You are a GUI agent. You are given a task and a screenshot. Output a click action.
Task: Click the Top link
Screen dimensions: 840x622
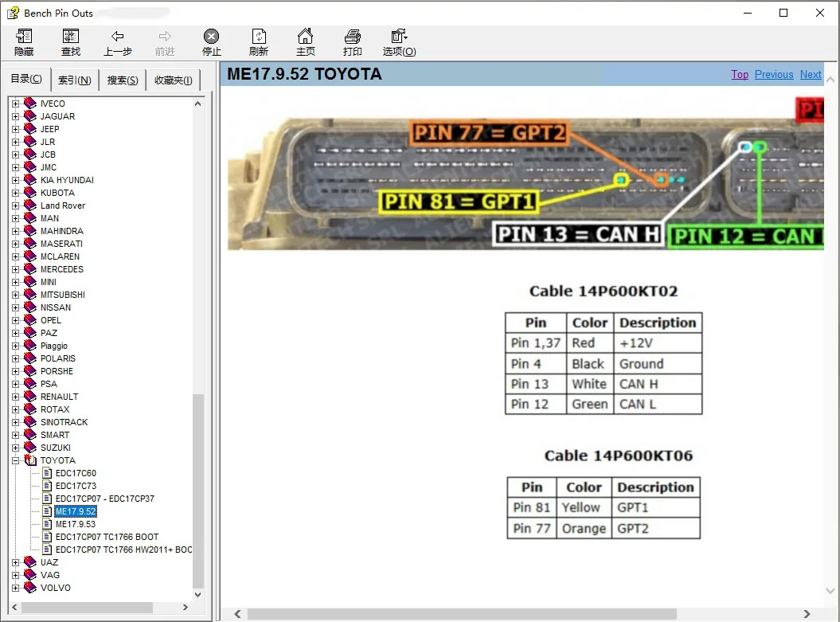click(x=740, y=75)
